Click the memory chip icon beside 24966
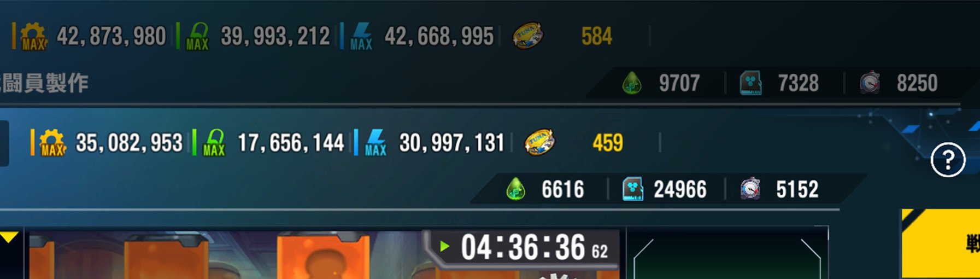Viewport: 980px width, 279px height. (633, 189)
